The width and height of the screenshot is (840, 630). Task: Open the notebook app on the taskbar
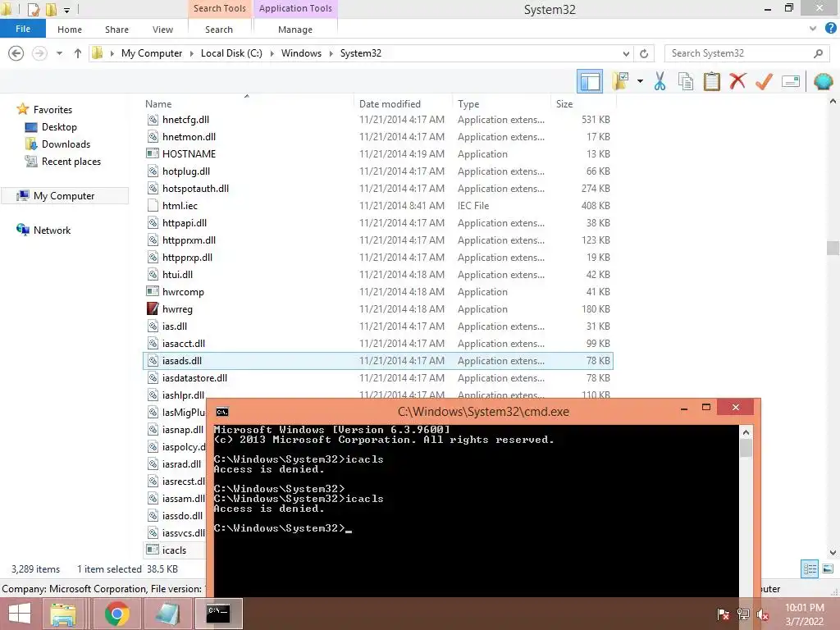point(167,614)
